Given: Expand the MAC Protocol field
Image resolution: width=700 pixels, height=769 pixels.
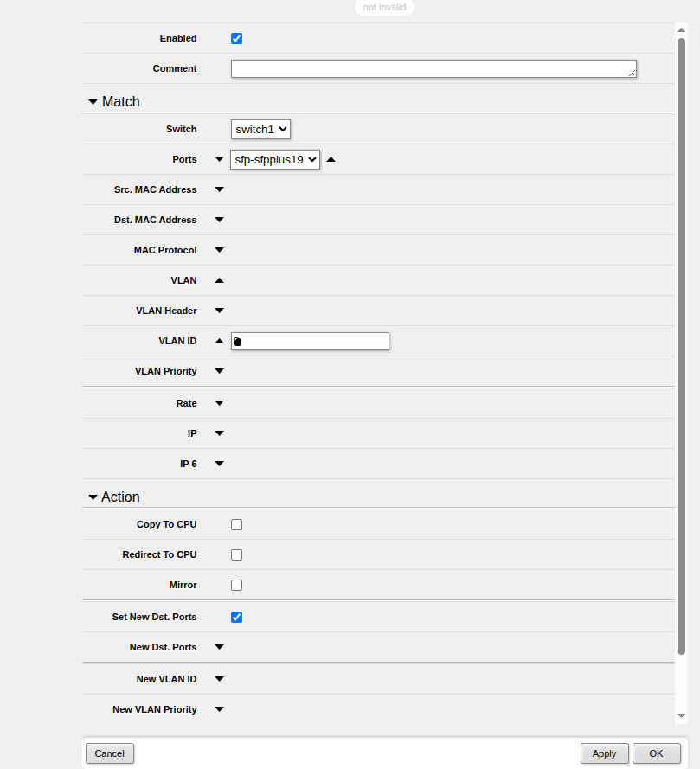Looking at the screenshot, I should click(219, 250).
